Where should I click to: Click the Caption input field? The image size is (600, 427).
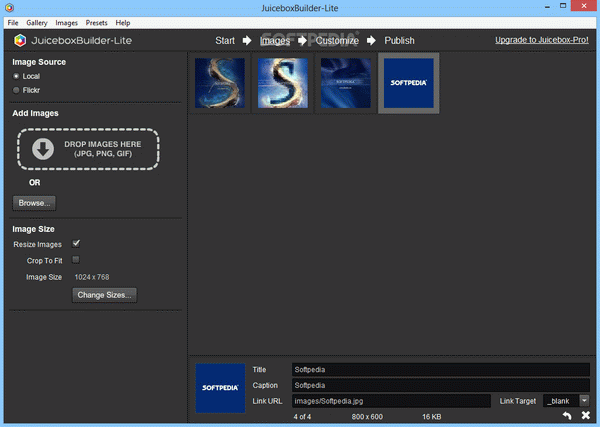click(x=441, y=385)
